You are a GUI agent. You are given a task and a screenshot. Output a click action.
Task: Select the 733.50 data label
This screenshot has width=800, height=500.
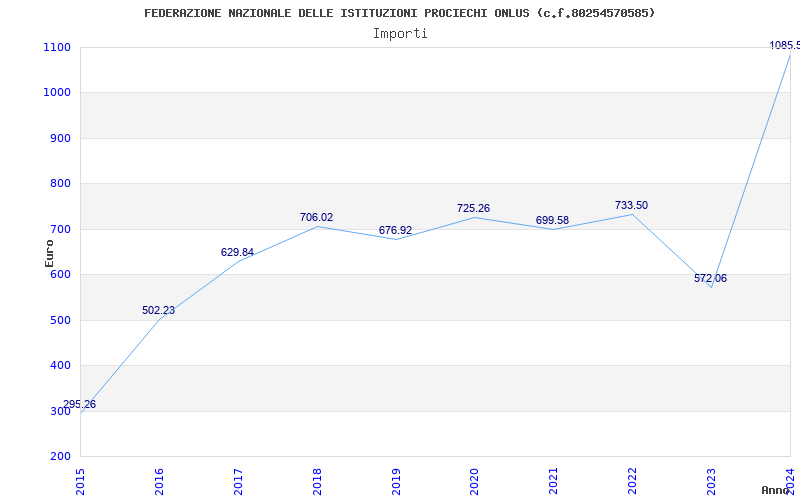(x=631, y=205)
